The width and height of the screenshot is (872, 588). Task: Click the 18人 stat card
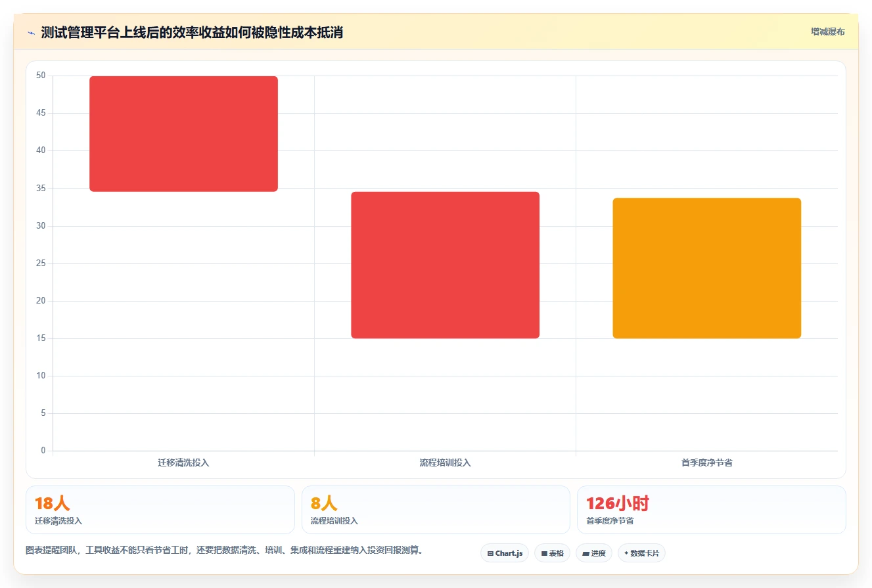coord(160,510)
